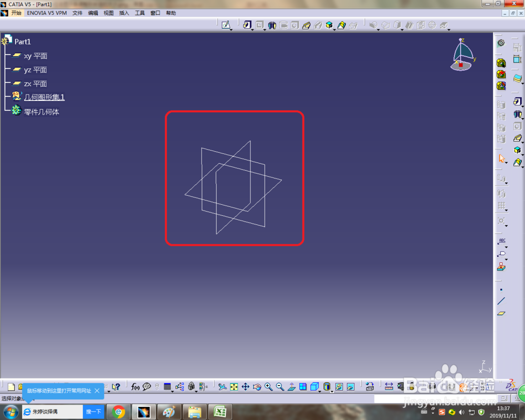Click the Law tree-structure icon

click(x=180, y=387)
